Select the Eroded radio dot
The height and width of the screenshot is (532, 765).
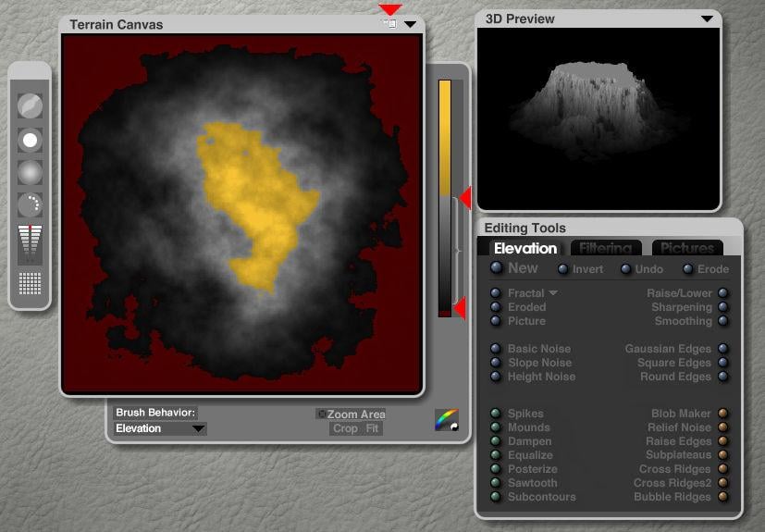point(496,307)
